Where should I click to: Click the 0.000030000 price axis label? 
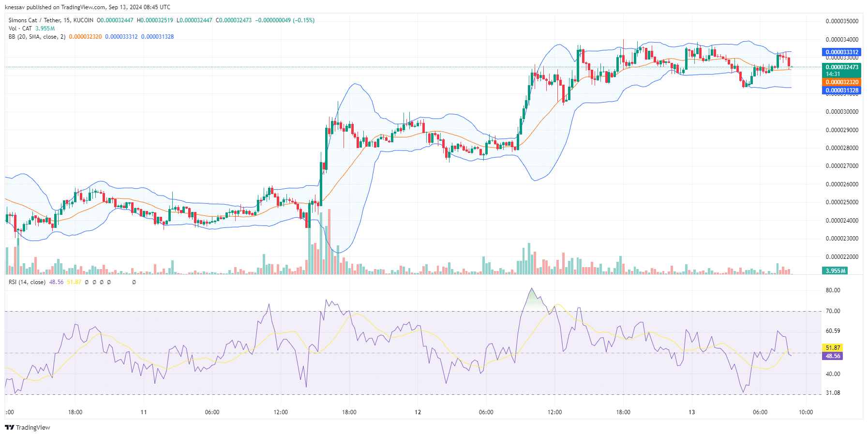pyautogui.click(x=842, y=112)
